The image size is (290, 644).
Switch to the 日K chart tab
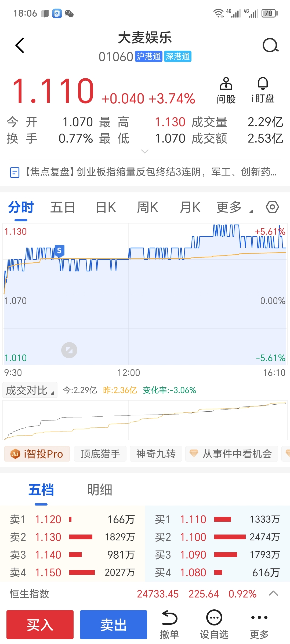tap(106, 207)
